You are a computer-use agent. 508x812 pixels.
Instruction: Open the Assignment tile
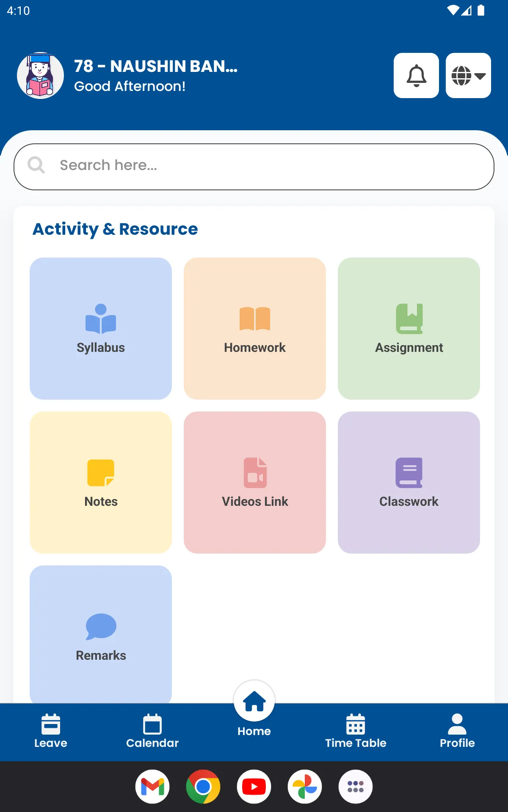pyautogui.click(x=409, y=329)
